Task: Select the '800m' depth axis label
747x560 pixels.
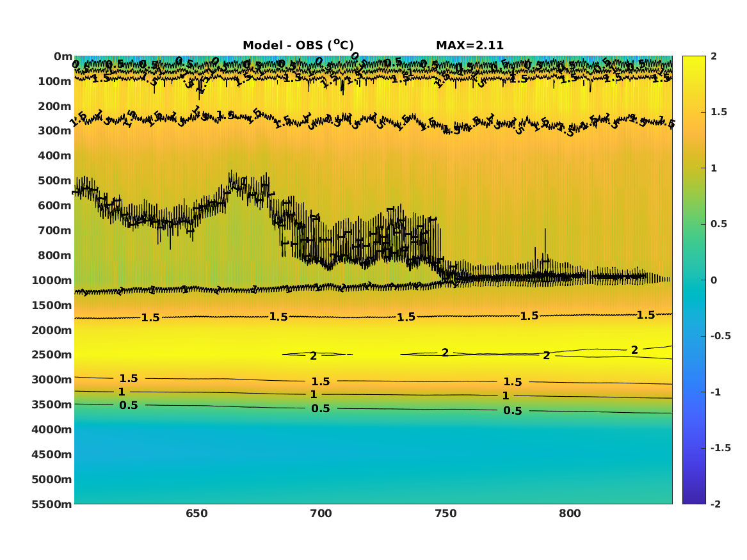Action: (x=55, y=255)
